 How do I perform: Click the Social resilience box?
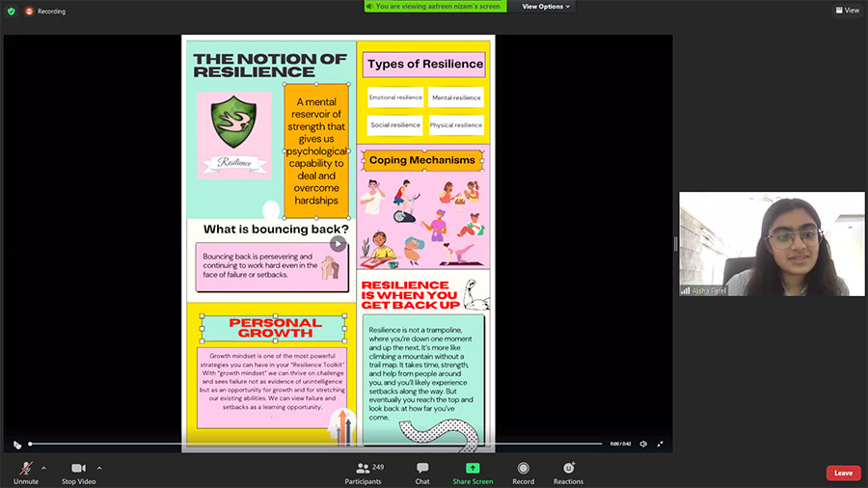(x=395, y=125)
